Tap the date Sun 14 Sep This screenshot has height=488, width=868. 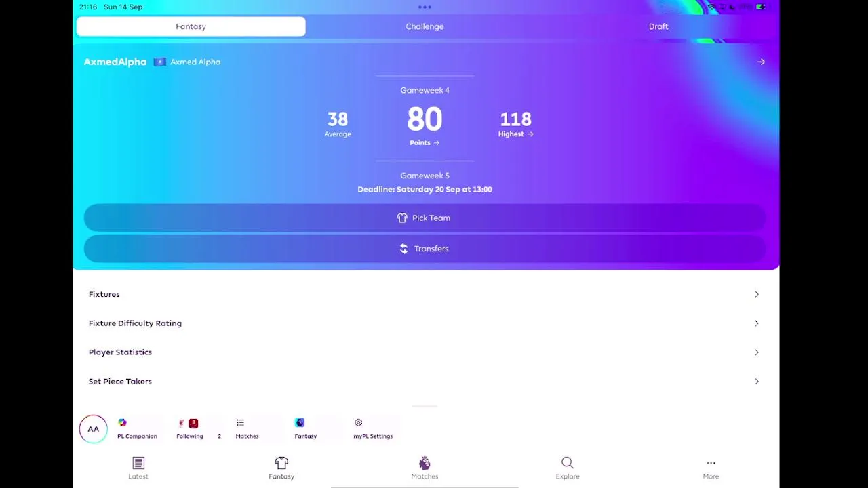coord(123,7)
